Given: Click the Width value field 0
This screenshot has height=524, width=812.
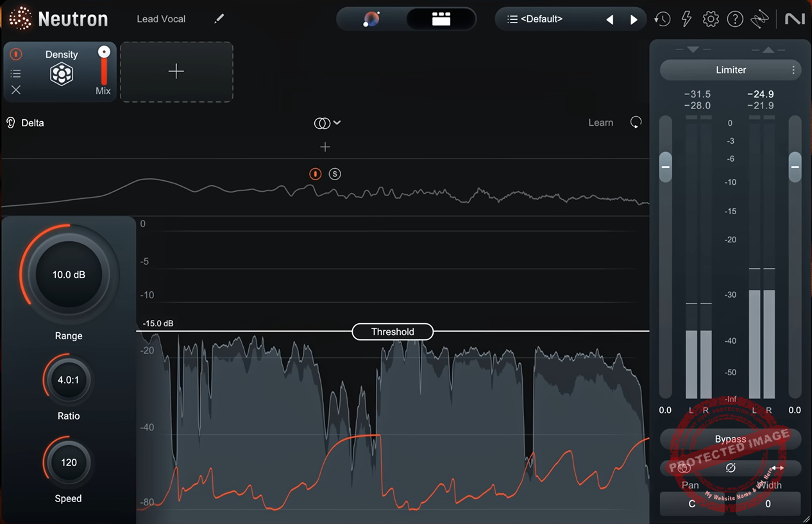Looking at the screenshot, I should [768, 504].
